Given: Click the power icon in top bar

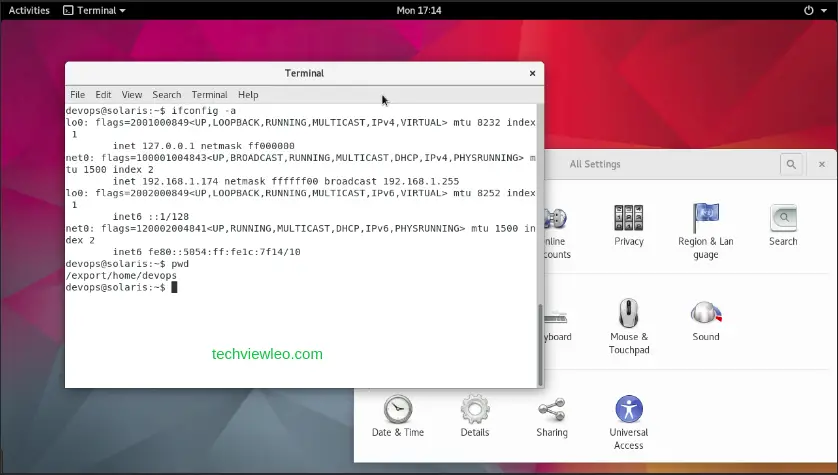Looking at the screenshot, I should tap(809, 10).
